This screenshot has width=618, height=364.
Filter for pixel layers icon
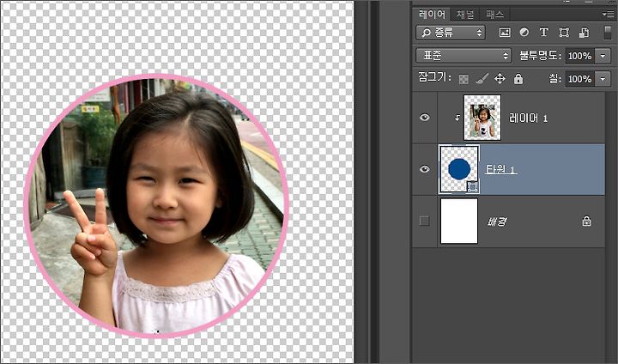[x=505, y=33]
